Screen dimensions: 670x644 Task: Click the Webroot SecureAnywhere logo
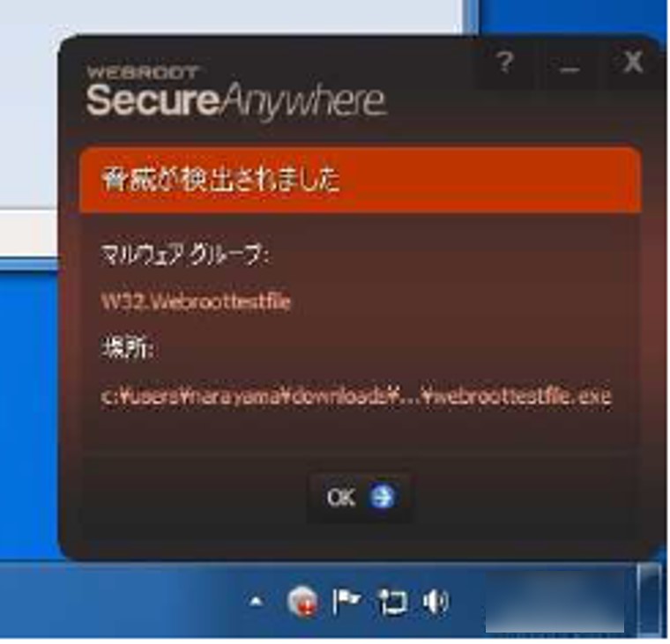click(x=236, y=93)
